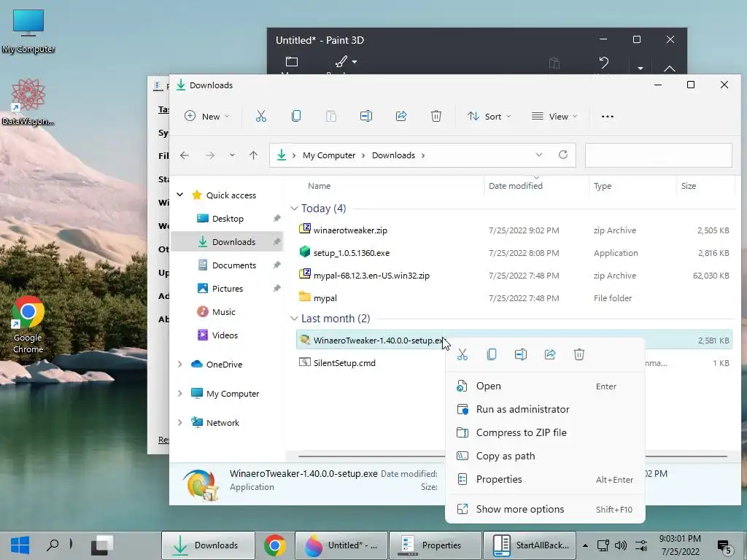Click the Copy icon in Downloads toolbar
The image size is (747, 560).
point(296,116)
